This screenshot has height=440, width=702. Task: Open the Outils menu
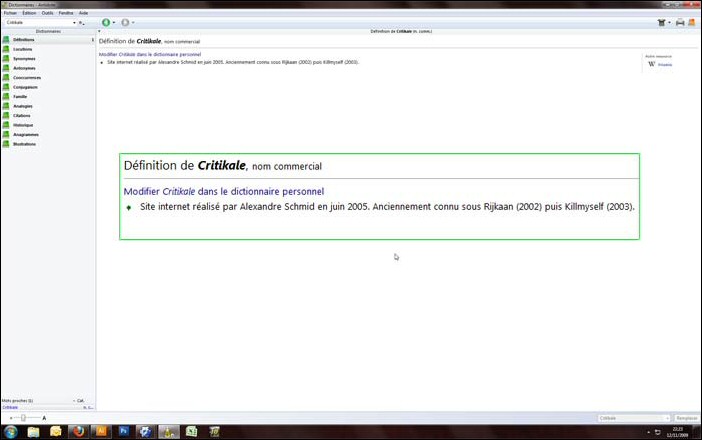[x=47, y=13]
